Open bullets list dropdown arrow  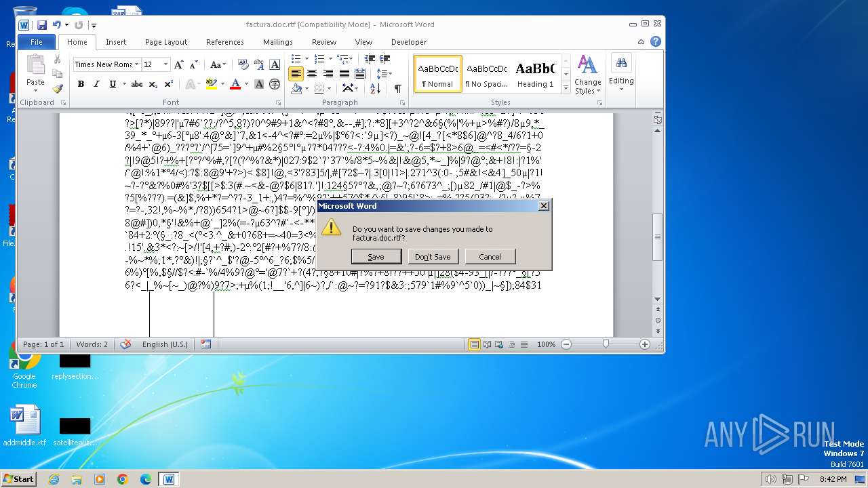tap(307, 59)
